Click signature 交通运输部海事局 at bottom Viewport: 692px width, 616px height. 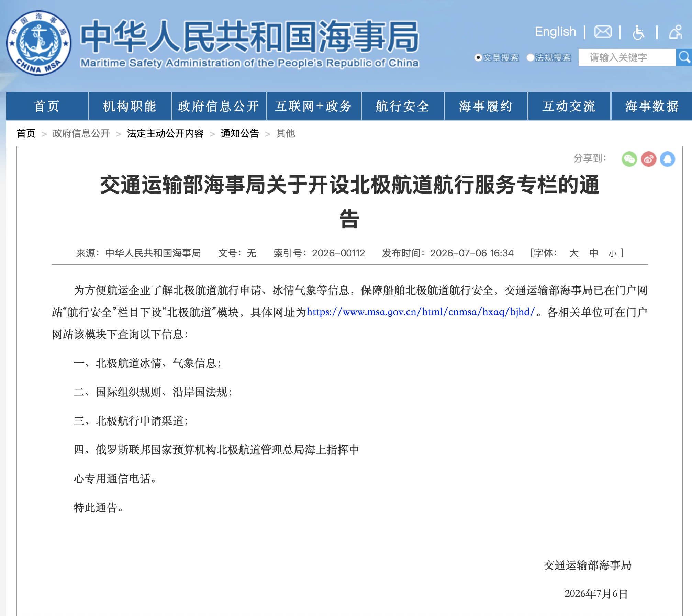[588, 565]
